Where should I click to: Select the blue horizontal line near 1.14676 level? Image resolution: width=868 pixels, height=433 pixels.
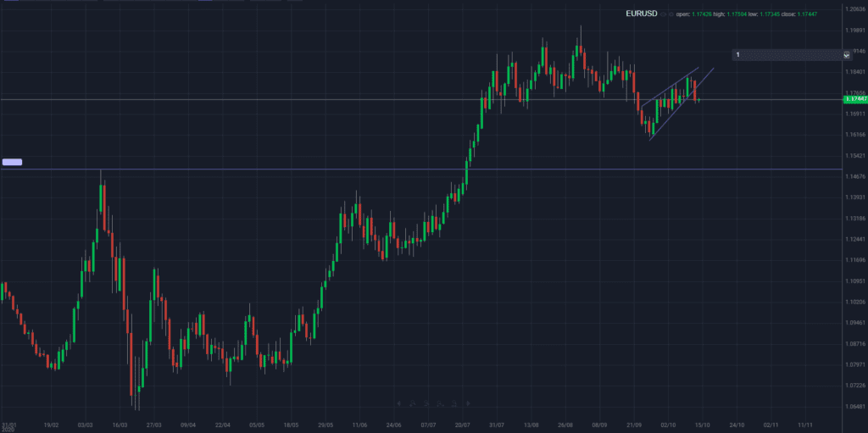[x=420, y=169]
